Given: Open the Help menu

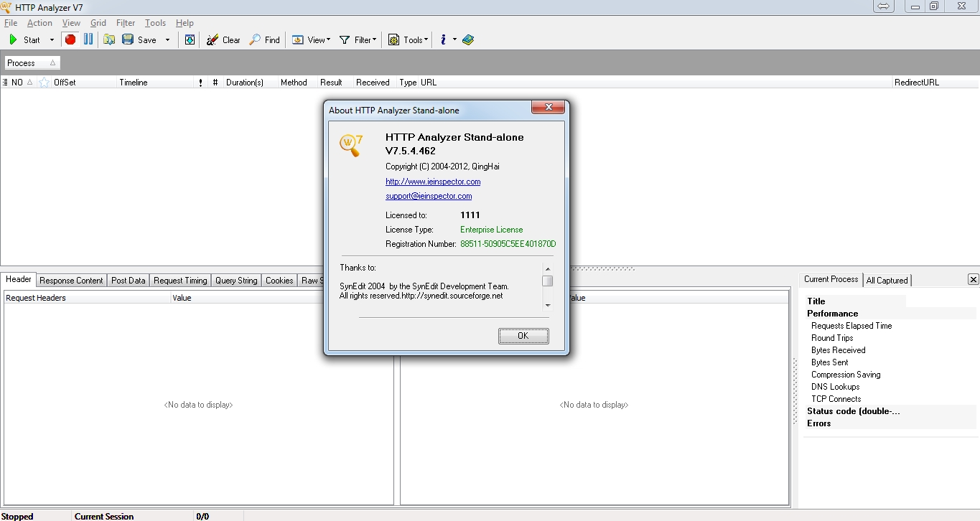Looking at the screenshot, I should 185,23.
